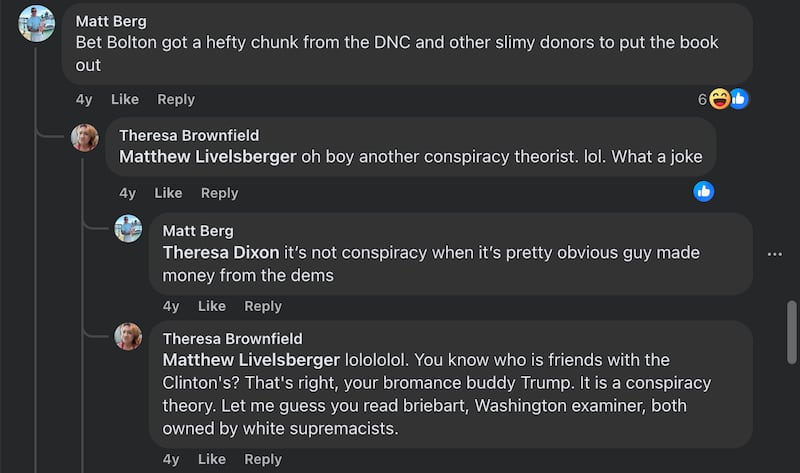The width and height of the screenshot is (800, 473).
Task: Click Matt Berg's reply avatar thumbnail
Action: pyautogui.click(x=128, y=229)
